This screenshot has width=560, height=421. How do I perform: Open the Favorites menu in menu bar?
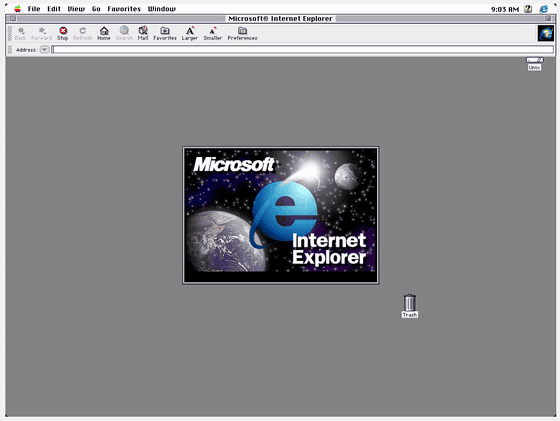pyautogui.click(x=124, y=9)
